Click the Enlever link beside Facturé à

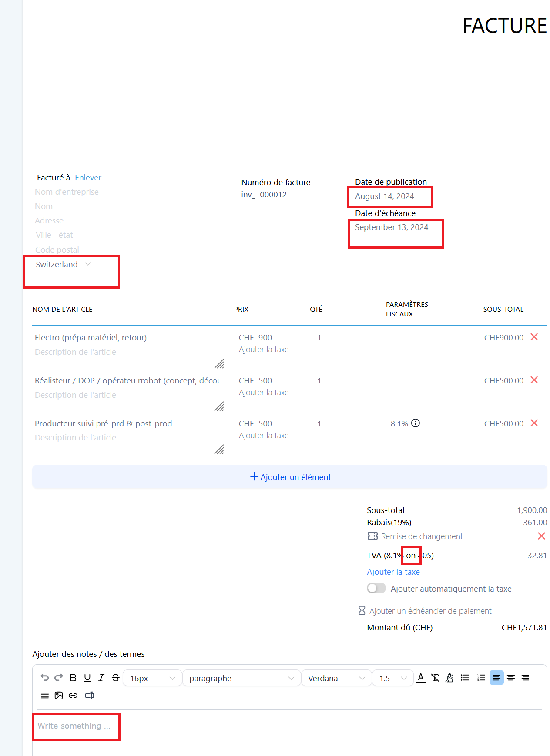[88, 177]
